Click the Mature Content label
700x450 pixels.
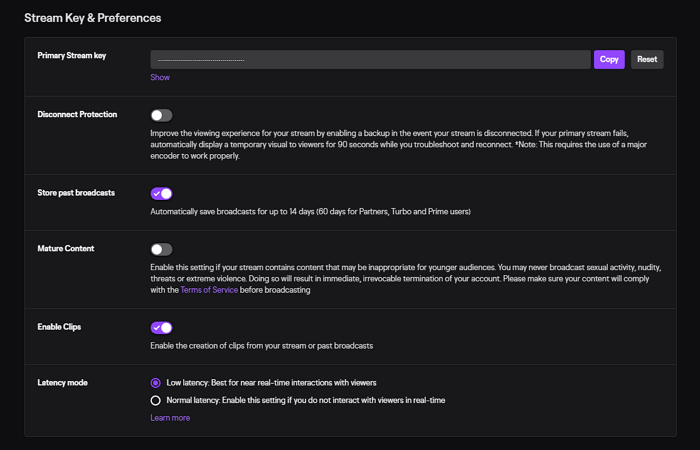tap(65, 248)
